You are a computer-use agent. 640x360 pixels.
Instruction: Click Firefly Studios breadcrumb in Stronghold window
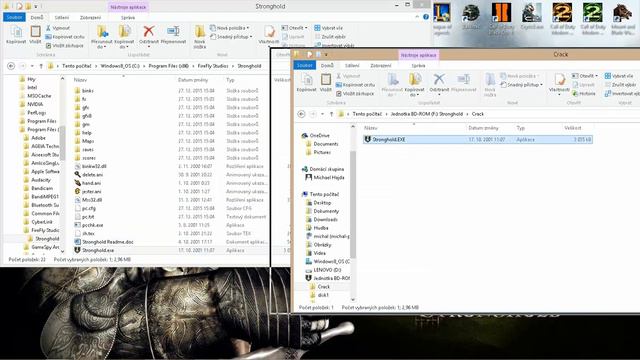tap(213, 66)
